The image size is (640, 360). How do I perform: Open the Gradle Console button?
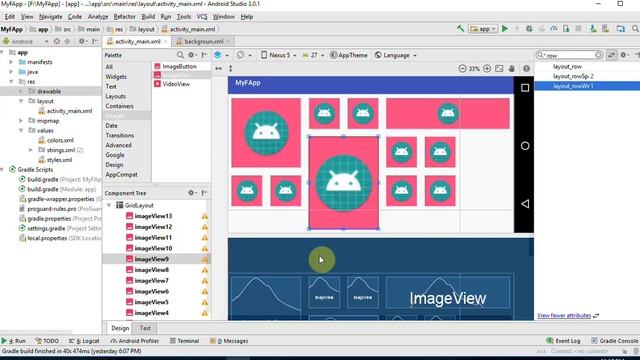[x=614, y=341]
